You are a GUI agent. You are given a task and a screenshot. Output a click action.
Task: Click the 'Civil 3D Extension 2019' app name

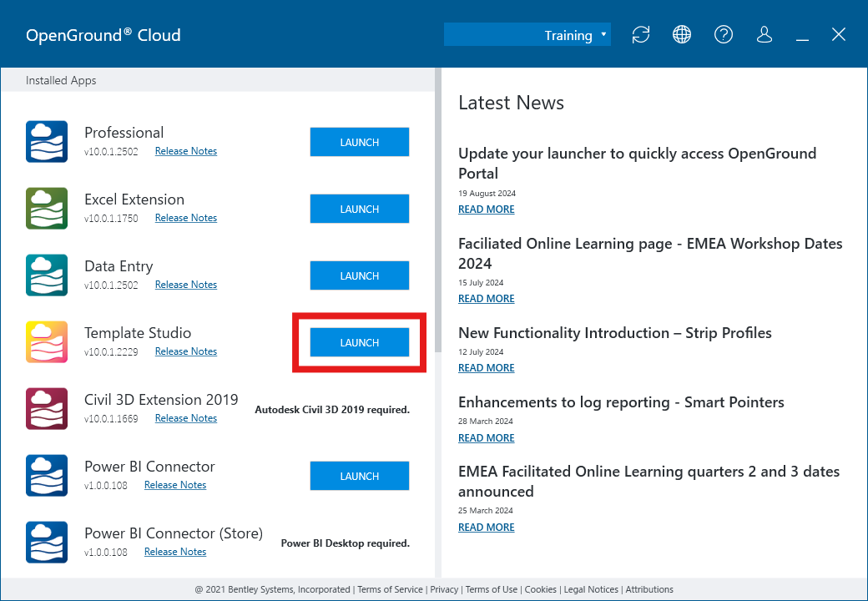161,400
